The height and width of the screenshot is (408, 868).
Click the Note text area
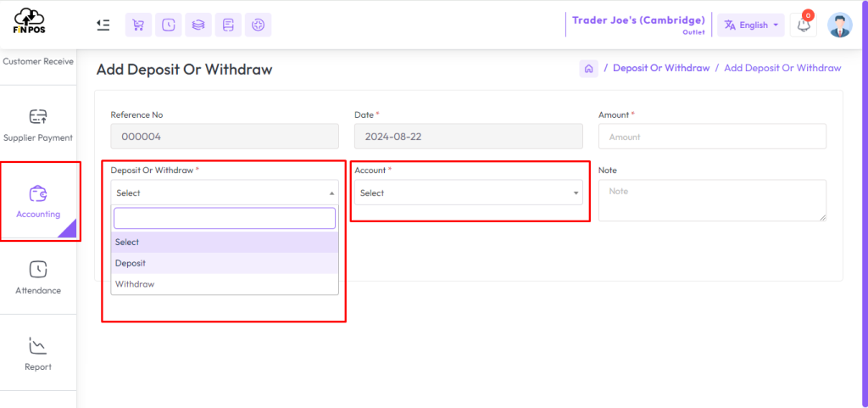click(712, 200)
